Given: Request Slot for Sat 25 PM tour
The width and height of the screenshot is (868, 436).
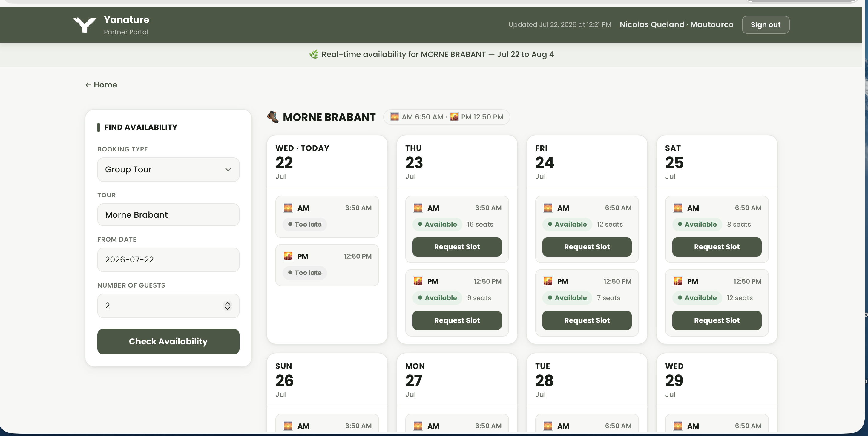Looking at the screenshot, I should pos(717,320).
